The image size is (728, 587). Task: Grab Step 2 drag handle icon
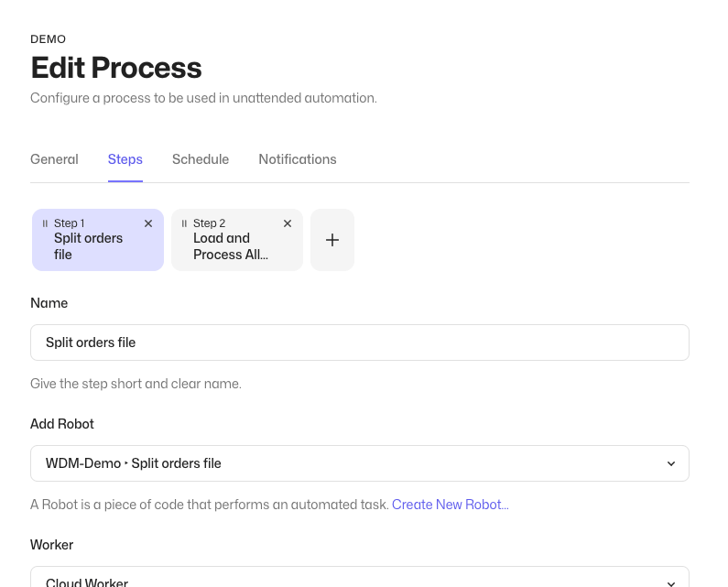184,223
